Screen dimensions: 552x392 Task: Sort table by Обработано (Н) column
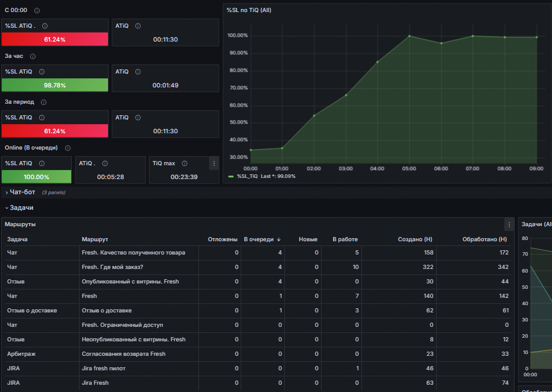484,239
